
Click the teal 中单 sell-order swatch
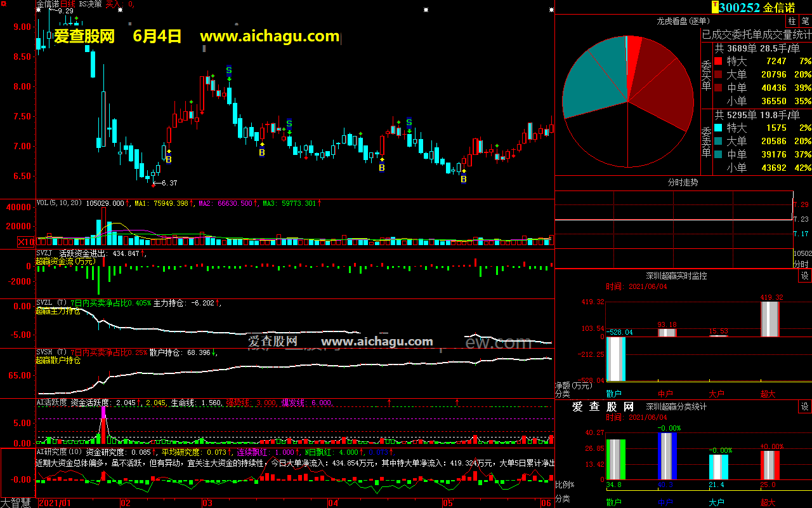[x=718, y=154]
